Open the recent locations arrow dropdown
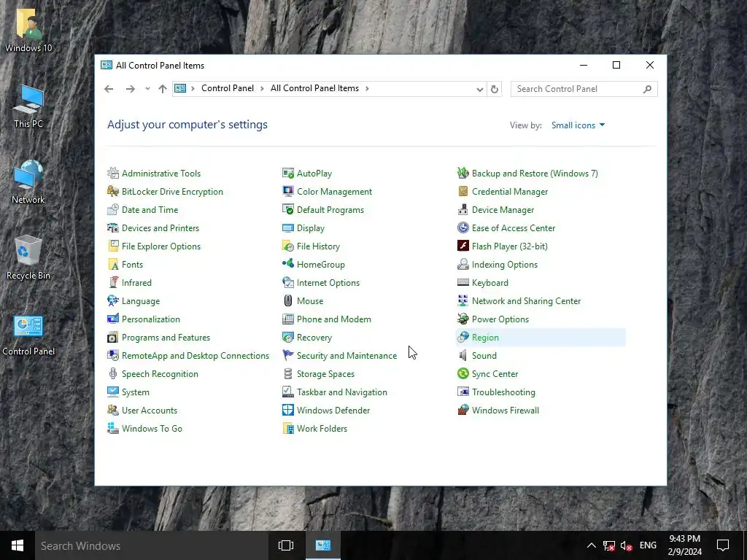Image resolution: width=747 pixels, height=560 pixels. click(x=147, y=88)
